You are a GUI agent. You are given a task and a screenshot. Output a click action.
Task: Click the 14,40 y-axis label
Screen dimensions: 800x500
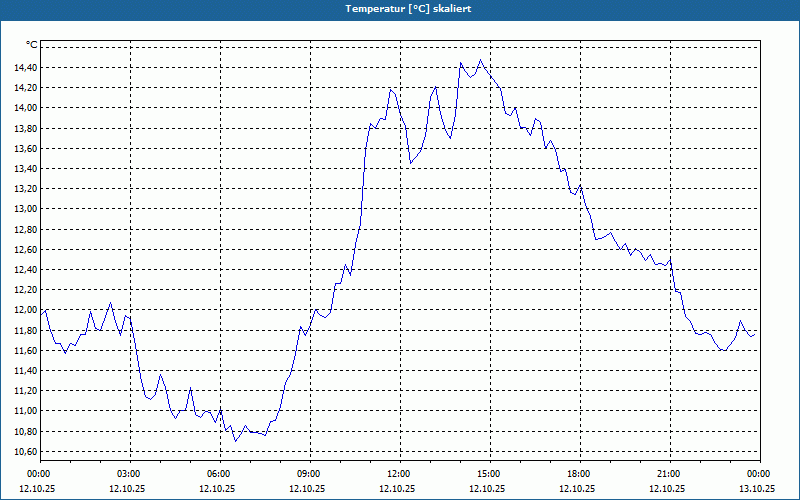pos(25,67)
